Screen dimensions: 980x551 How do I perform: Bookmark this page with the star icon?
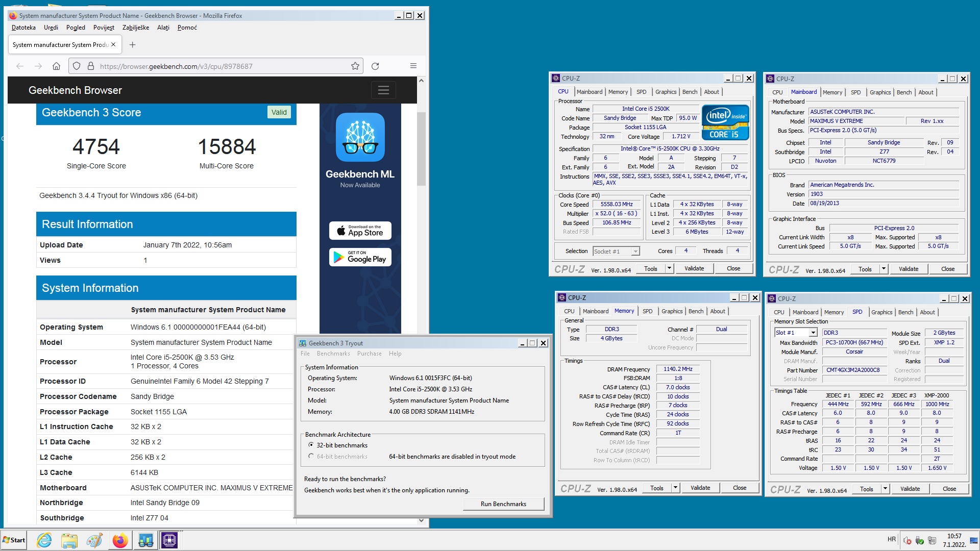tap(355, 66)
